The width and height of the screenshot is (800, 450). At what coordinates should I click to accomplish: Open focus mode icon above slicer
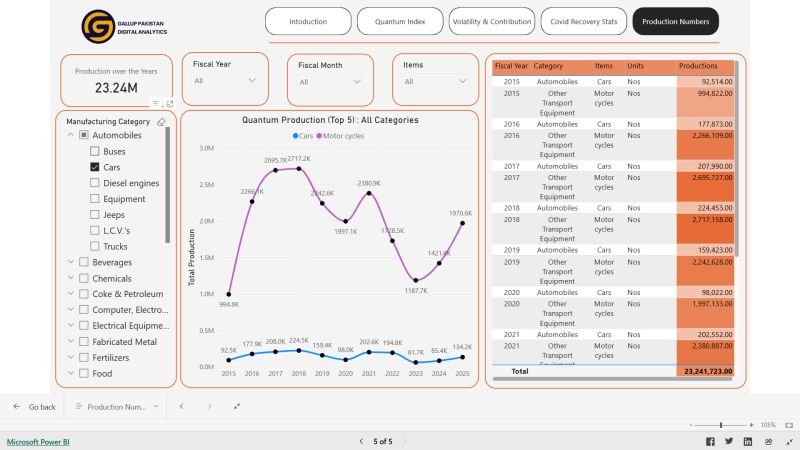pos(169,104)
